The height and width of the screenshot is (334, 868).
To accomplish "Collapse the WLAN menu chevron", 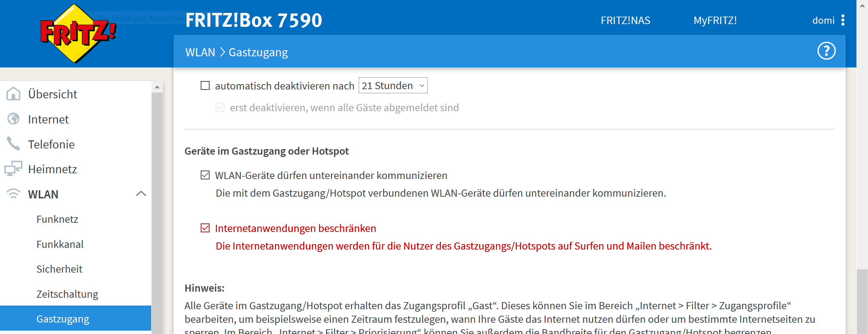I will tap(141, 194).
